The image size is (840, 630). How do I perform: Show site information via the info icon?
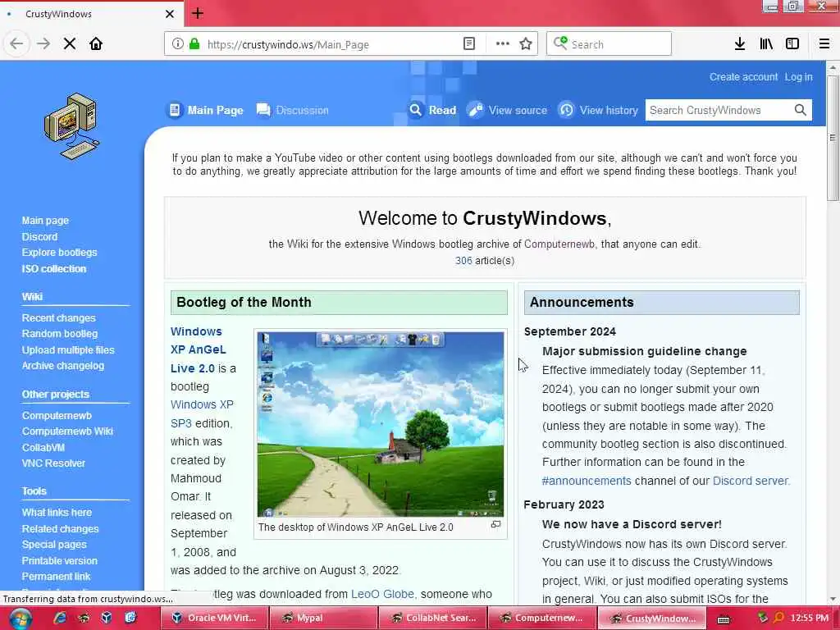tap(178, 44)
